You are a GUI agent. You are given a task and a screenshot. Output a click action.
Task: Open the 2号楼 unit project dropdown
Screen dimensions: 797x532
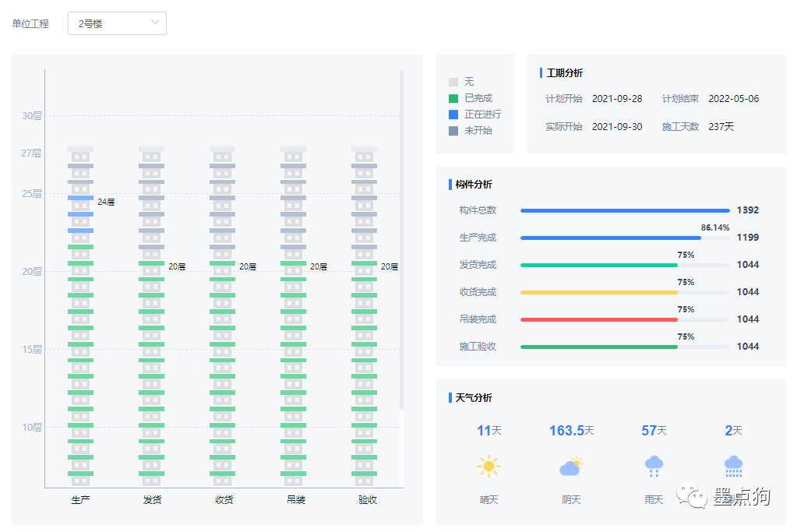click(117, 23)
